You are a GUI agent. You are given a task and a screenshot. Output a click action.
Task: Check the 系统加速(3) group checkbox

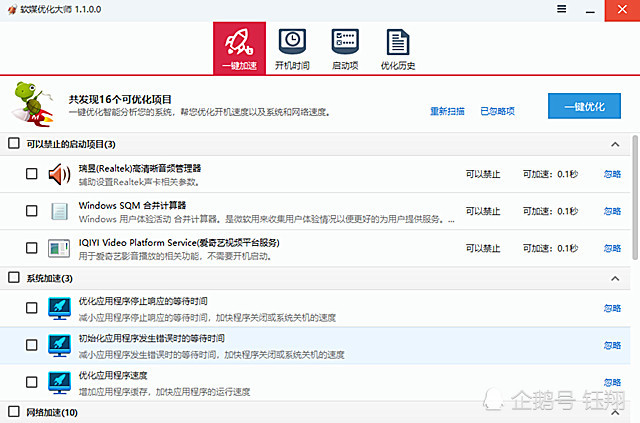(14, 278)
